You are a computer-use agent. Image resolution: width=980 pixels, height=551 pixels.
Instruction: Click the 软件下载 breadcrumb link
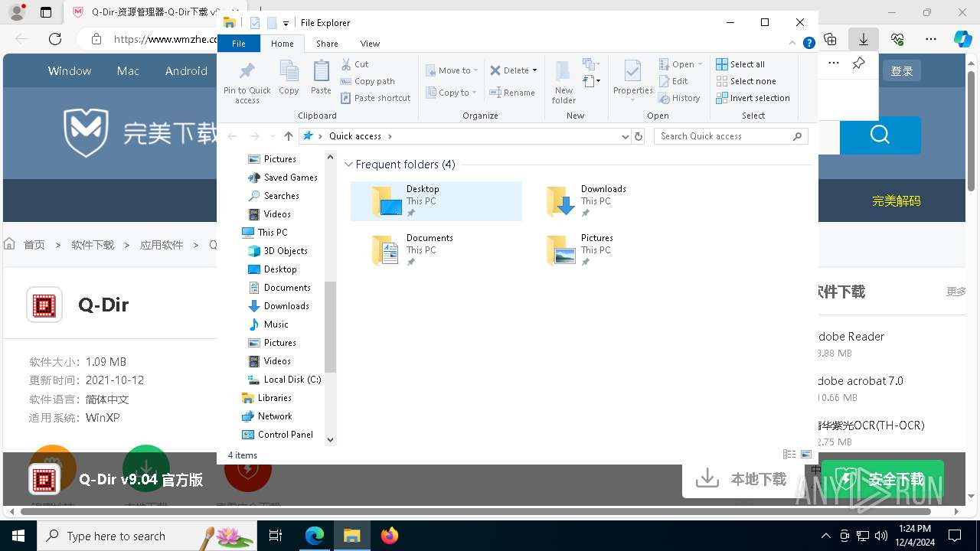93,245
